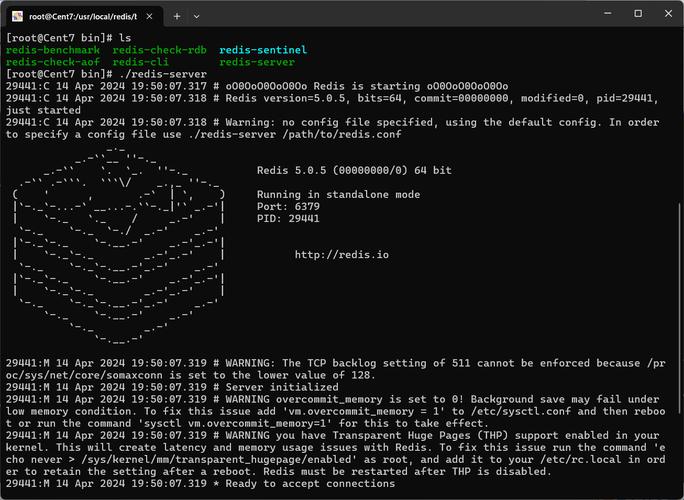Click the terminal tab profile icon
Image resolution: width=684 pixels, height=500 pixels.
17,16
